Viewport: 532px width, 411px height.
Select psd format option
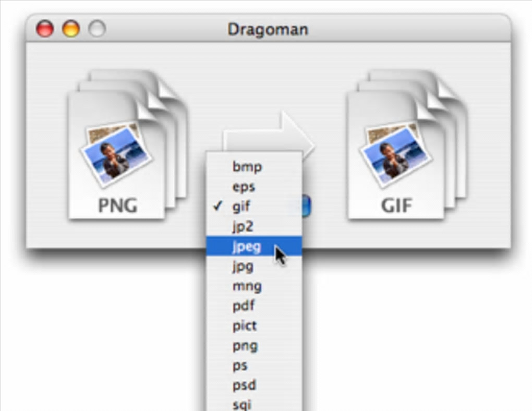point(254,385)
